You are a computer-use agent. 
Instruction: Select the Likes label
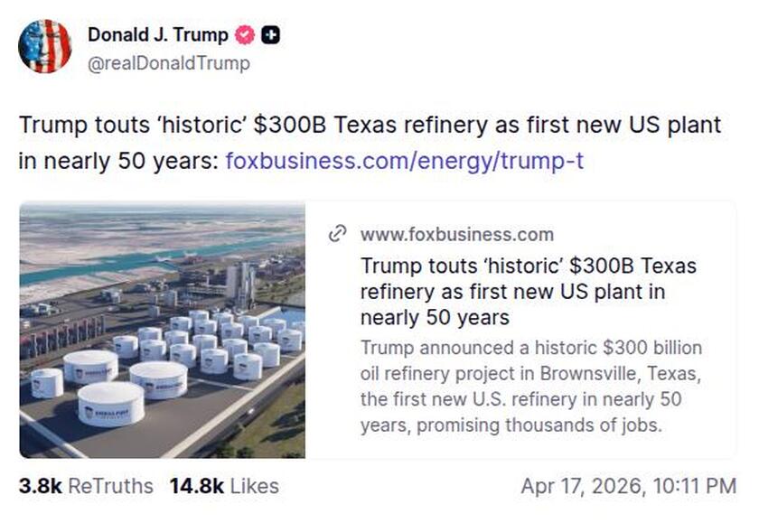click(x=254, y=486)
